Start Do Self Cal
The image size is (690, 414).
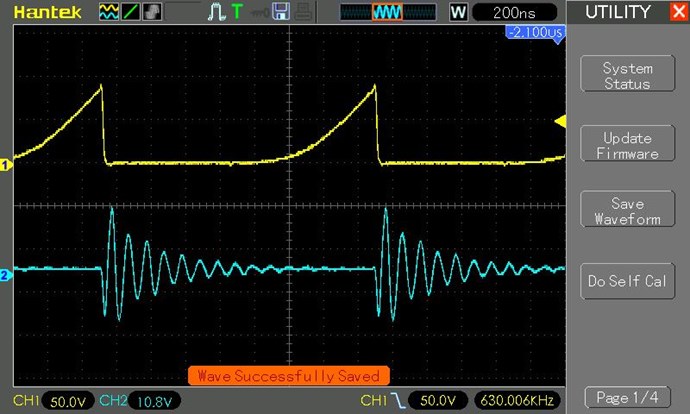coord(628,282)
